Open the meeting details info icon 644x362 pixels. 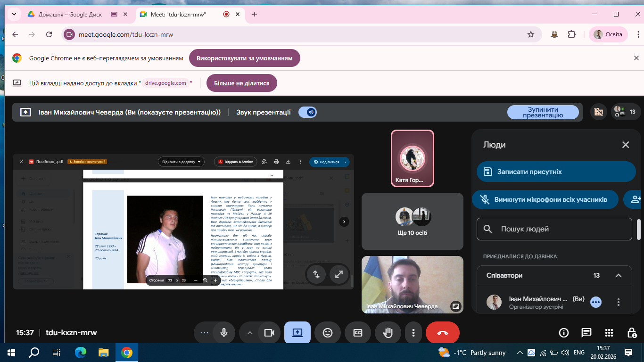pos(563,333)
